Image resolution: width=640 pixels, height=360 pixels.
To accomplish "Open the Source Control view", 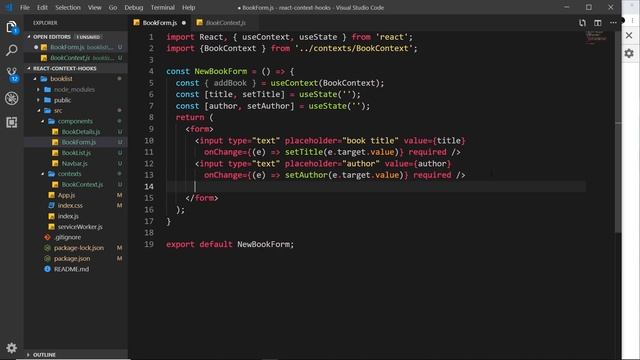I will tap(11, 74).
